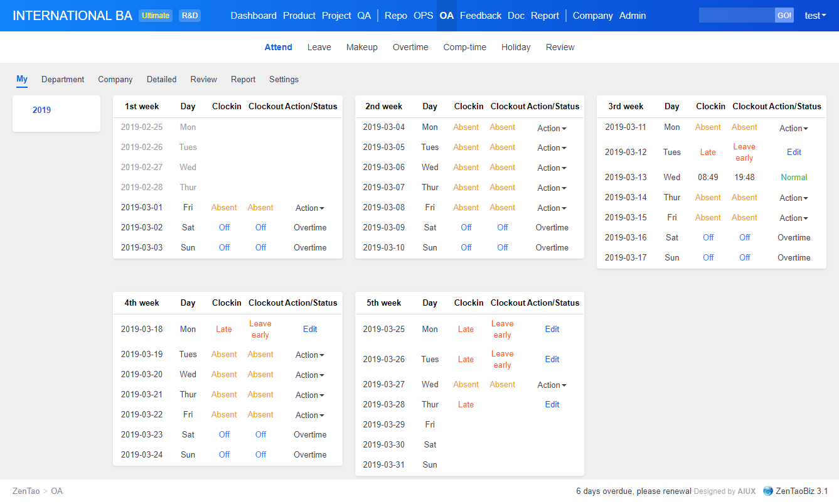Click Edit for 2019-03-28
Screen dimensions: 839x504
point(552,404)
